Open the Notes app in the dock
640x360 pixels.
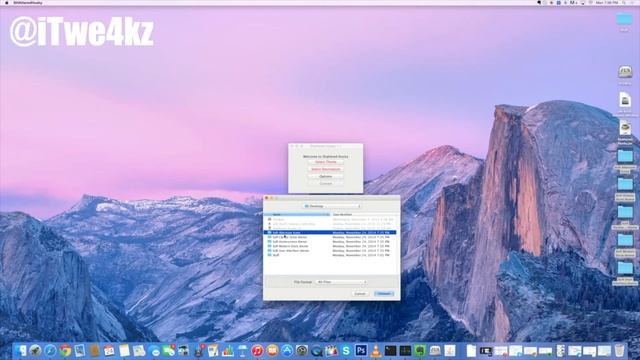tap(124, 350)
